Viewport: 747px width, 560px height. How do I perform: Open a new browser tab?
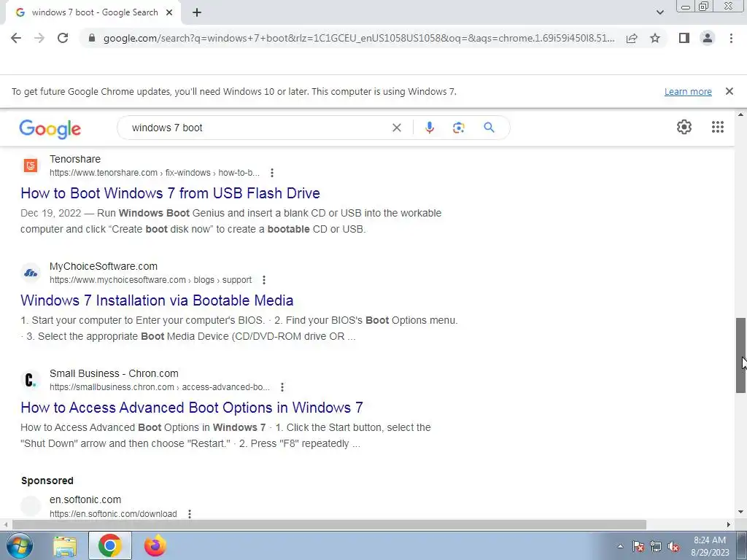pos(197,13)
